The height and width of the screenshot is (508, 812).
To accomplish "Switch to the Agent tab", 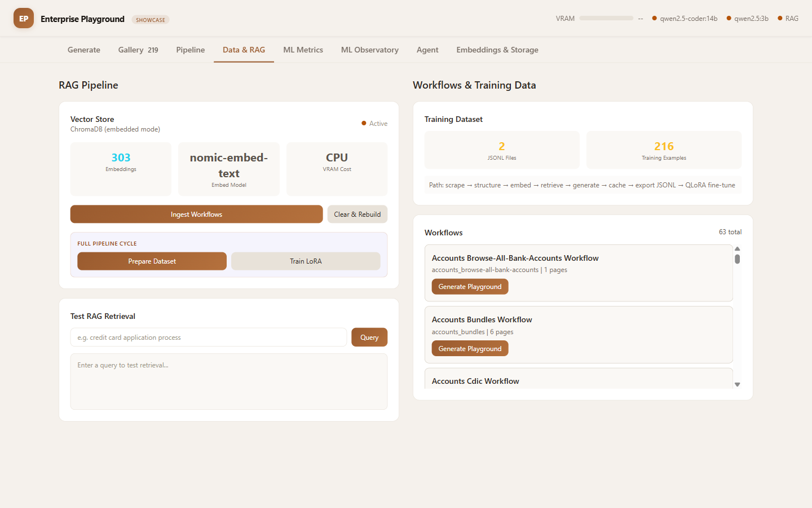I will click(x=427, y=50).
